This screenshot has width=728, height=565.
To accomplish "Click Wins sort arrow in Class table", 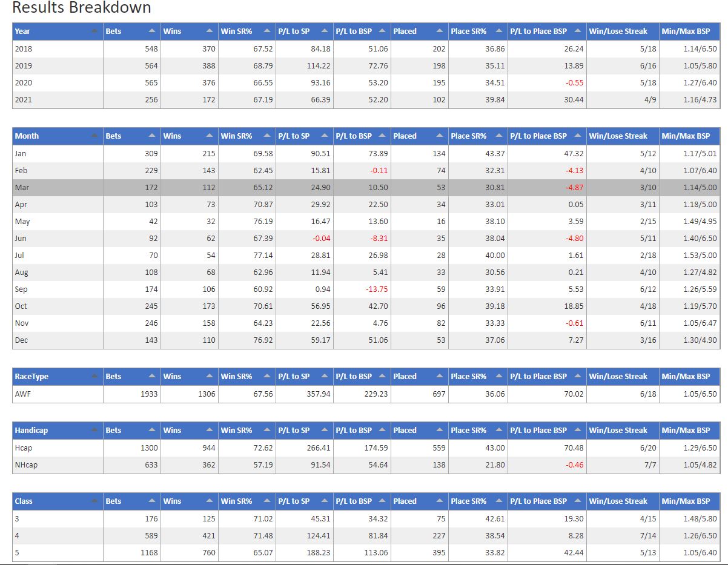I will click(x=209, y=501).
